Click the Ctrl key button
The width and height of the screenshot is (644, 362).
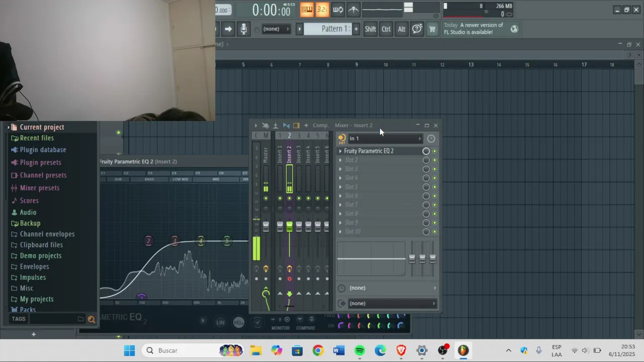386,29
